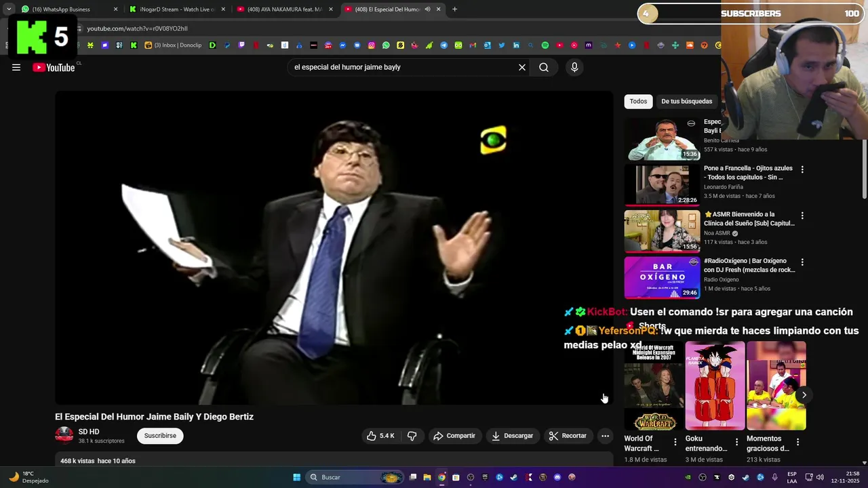Start voice search with the microphone

574,67
